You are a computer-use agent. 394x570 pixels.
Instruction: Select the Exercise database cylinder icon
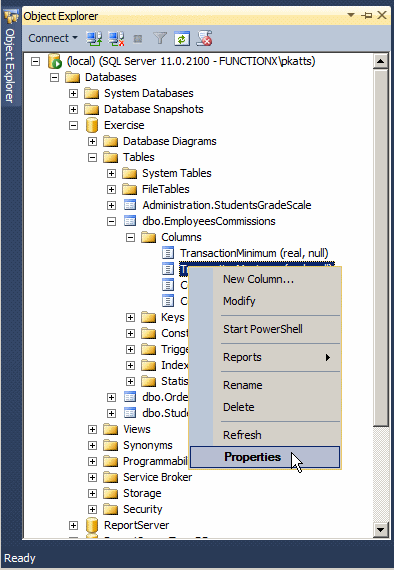point(92,125)
